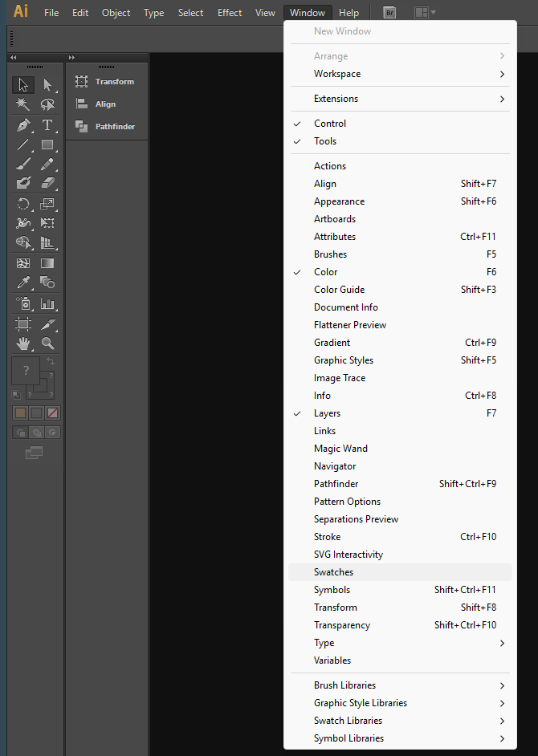This screenshot has width=538, height=756.
Task: Open the arrange documents dropdown
Action: click(425, 13)
